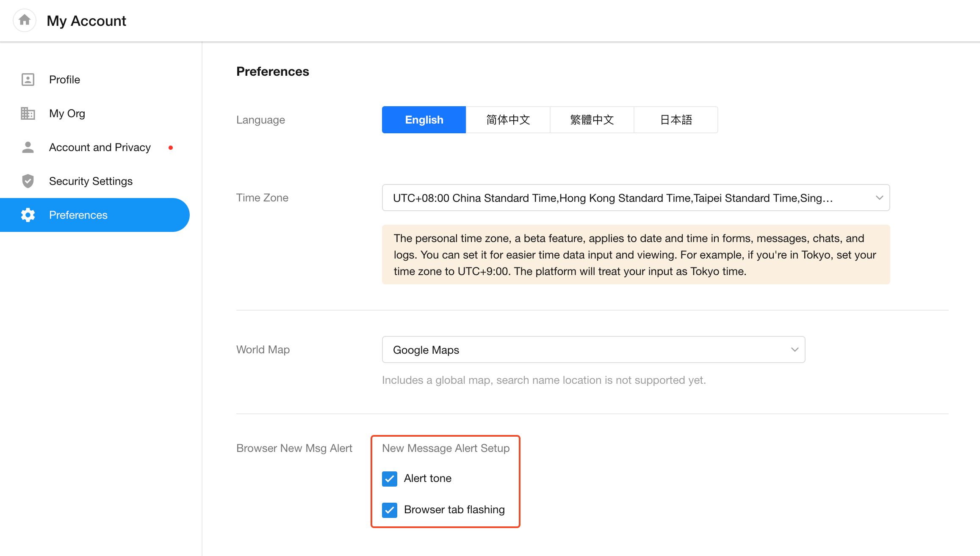Click the Preferences gear icon
The height and width of the screenshot is (556, 980).
pyautogui.click(x=28, y=215)
